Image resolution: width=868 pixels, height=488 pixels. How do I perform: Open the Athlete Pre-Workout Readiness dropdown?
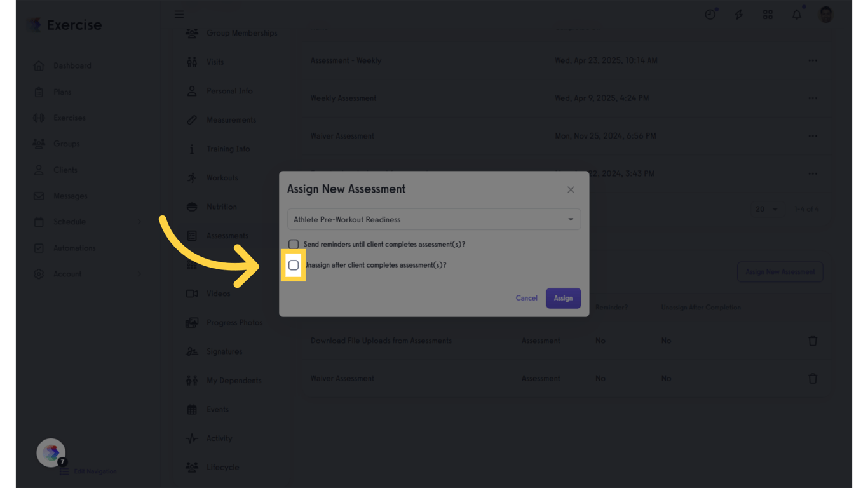click(434, 219)
